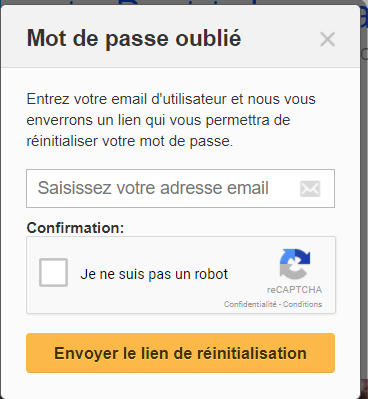This screenshot has height=399, width=368.
Task: Click the word réinitialiser in the instructions
Action: click(62, 141)
